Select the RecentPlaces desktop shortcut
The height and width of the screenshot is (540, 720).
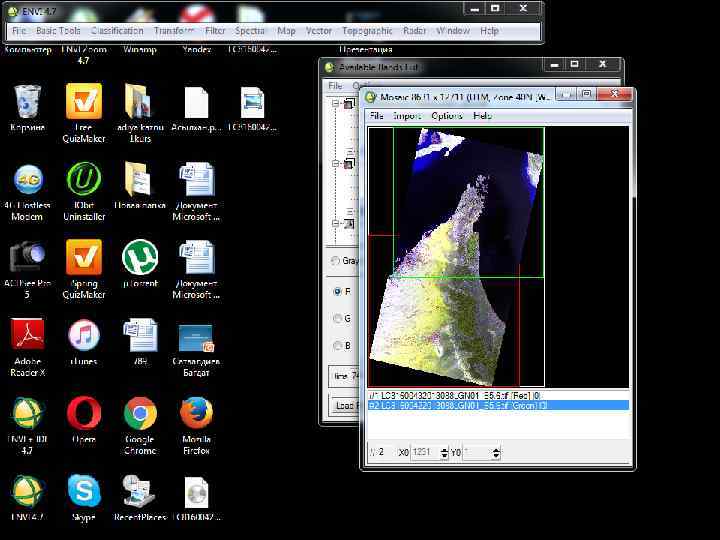pyautogui.click(x=140, y=498)
